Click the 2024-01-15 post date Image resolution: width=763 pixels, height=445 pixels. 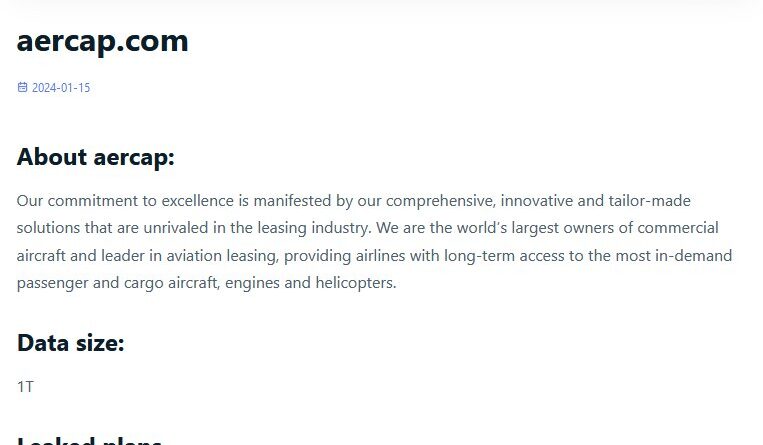[x=61, y=88]
